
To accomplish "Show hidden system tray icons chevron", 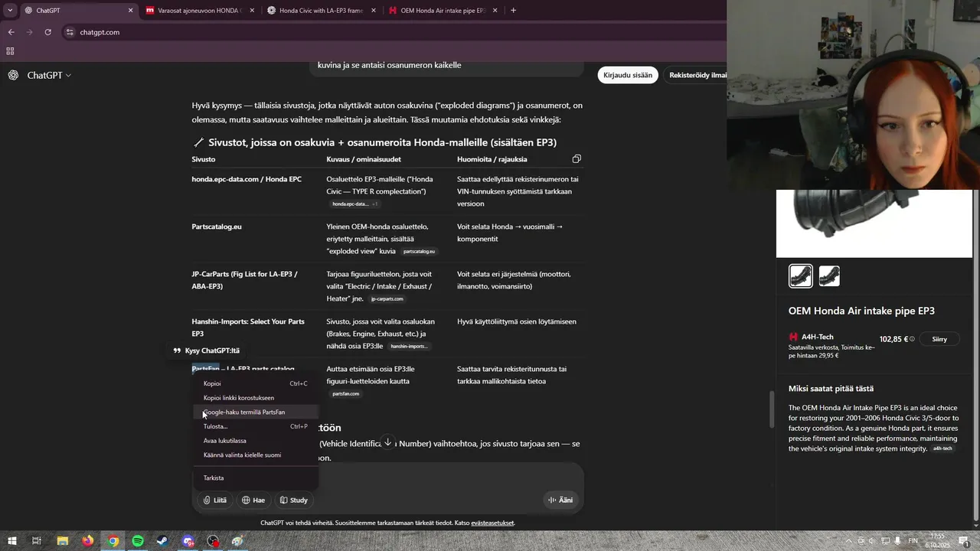I will pyautogui.click(x=848, y=541).
